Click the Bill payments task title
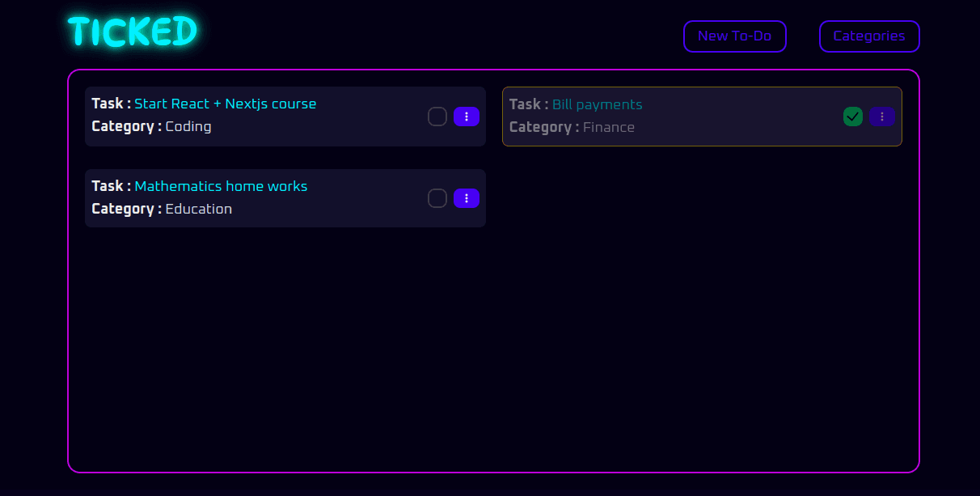This screenshot has height=496, width=980. pos(597,104)
